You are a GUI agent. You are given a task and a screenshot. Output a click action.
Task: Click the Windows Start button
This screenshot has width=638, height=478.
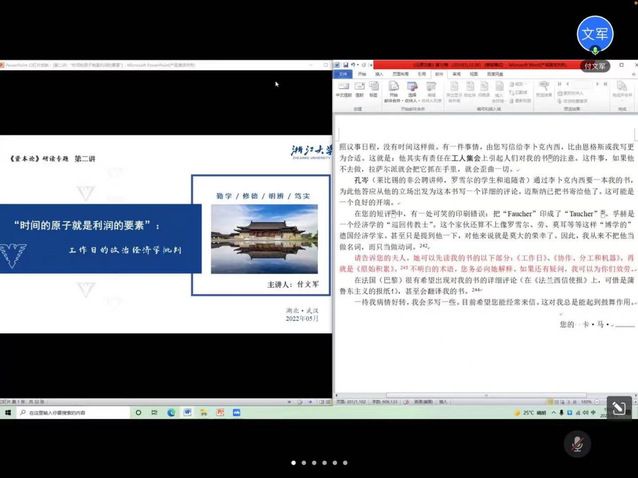click(8, 412)
